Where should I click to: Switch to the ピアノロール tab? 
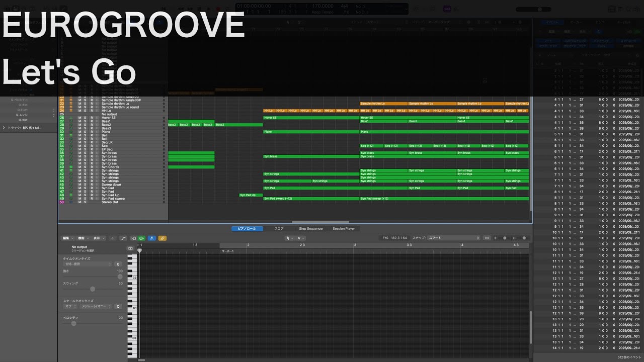pyautogui.click(x=247, y=229)
